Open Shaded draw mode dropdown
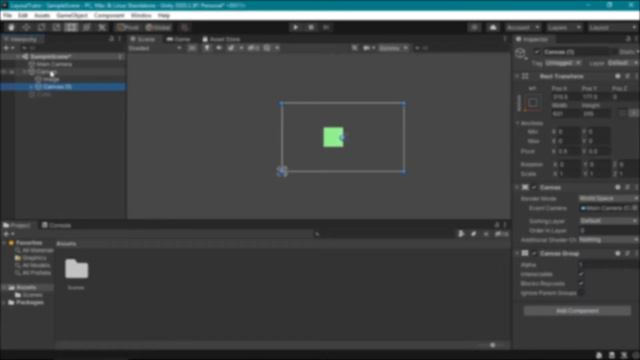The height and width of the screenshot is (360, 640). (x=155, y=48)
